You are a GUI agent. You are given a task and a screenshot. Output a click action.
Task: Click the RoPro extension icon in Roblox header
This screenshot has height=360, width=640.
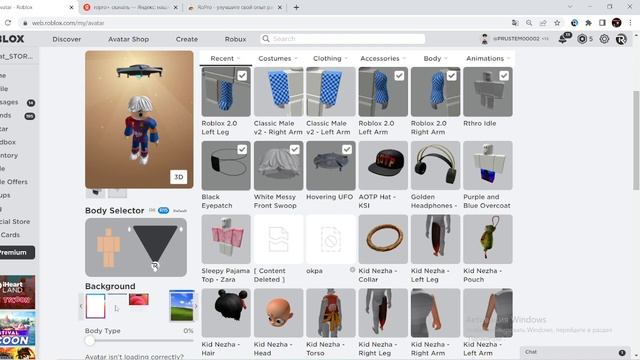click(x=621, y=39)
